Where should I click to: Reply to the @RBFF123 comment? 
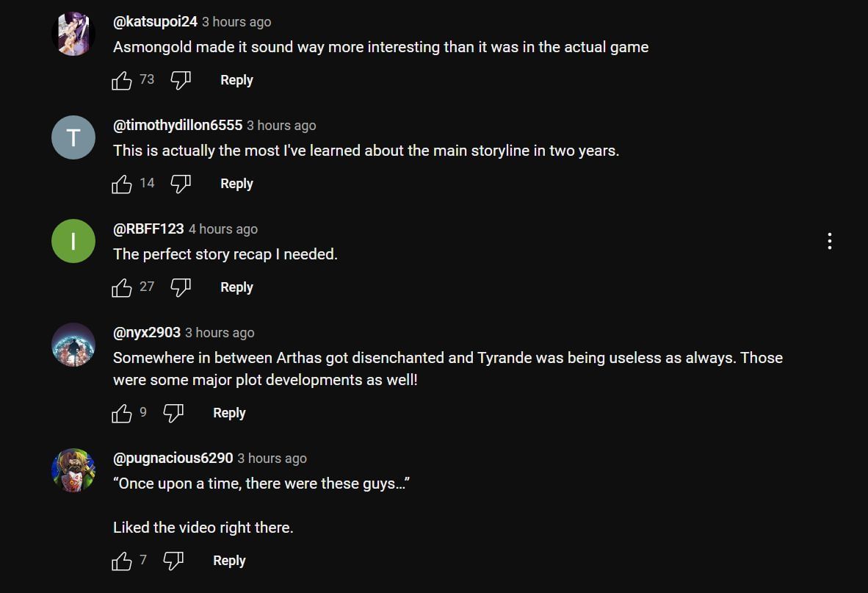236,288
